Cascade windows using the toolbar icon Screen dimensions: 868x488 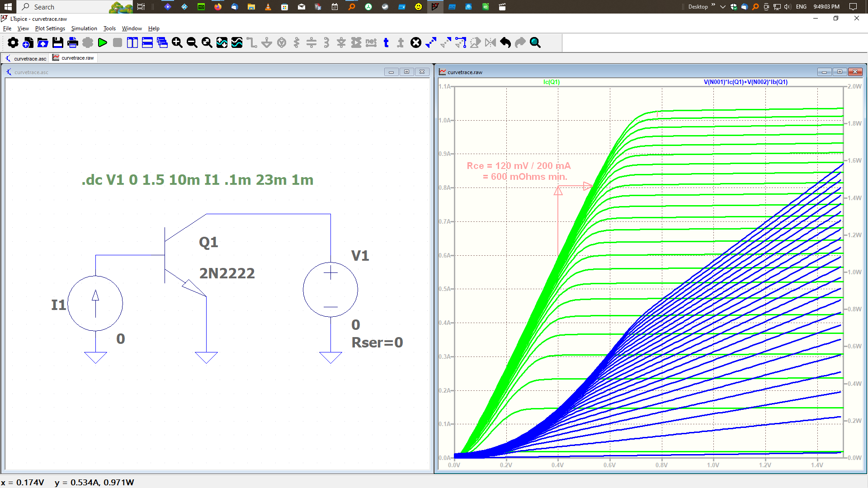(x=162, y=42)
